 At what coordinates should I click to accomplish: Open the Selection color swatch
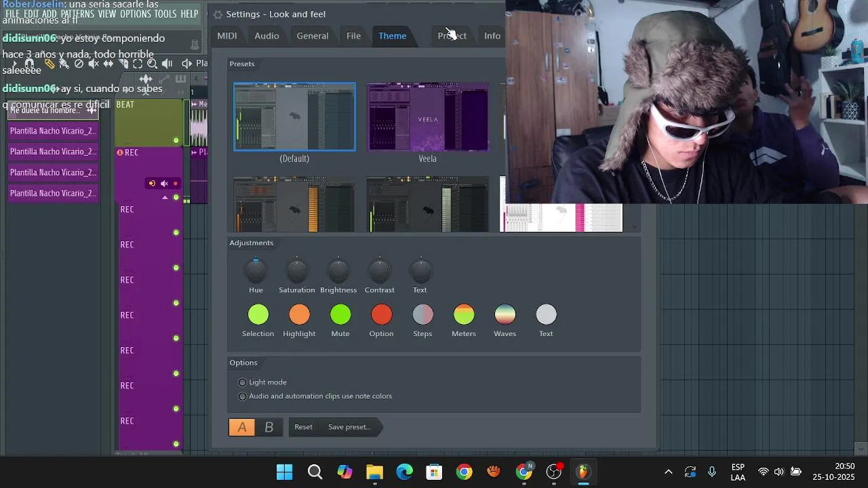coord(258,314)
